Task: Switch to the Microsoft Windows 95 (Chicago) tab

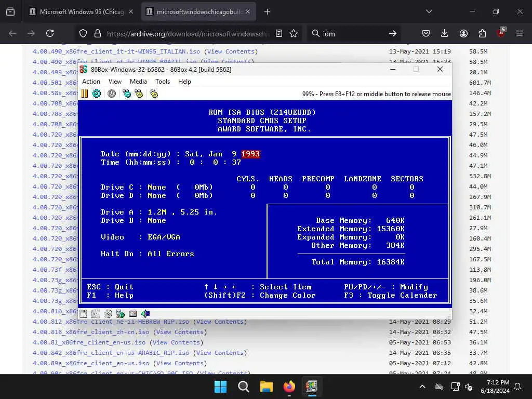Action: click(x=81, y=12)
